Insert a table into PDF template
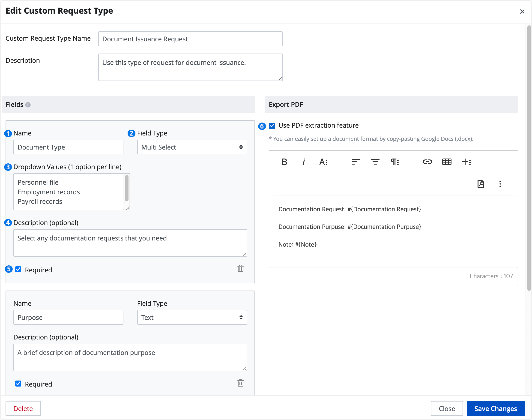This screenshot has width=532, height=420. pos(447,162)
